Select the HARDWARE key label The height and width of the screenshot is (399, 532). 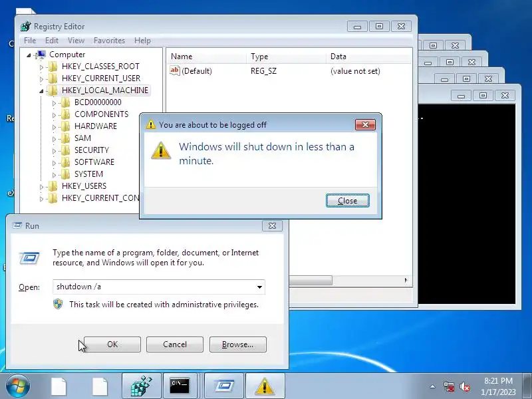pyautogui.click(x=96, y=126)
